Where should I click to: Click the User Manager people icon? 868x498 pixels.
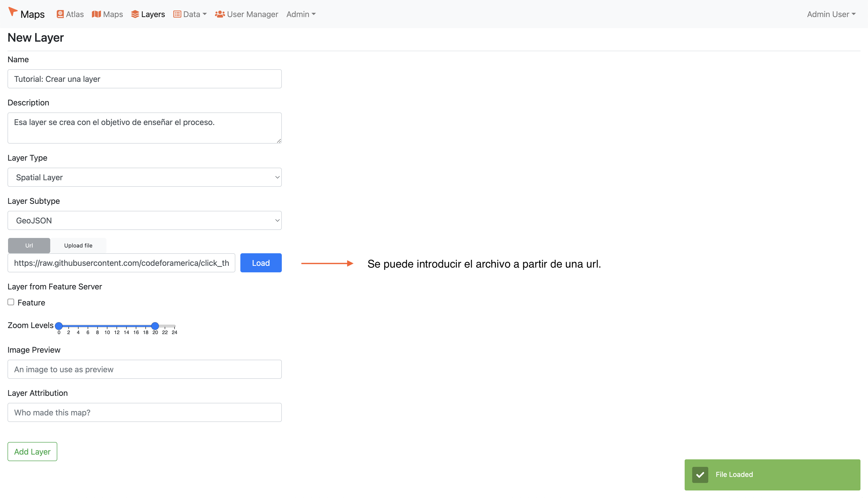[220, 14]
